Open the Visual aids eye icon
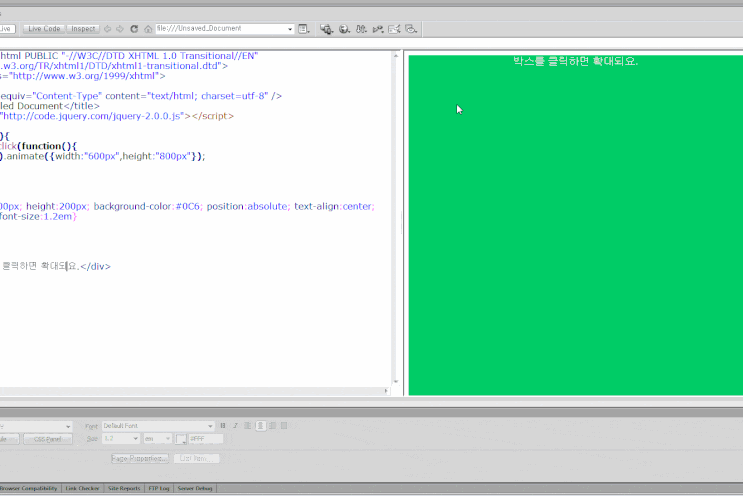The image size is (743, 496). point(411,29)
